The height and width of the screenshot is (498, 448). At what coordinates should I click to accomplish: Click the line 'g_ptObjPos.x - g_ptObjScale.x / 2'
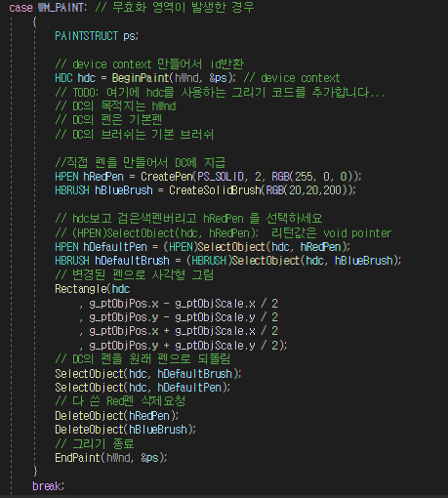[x=183, y=304]
